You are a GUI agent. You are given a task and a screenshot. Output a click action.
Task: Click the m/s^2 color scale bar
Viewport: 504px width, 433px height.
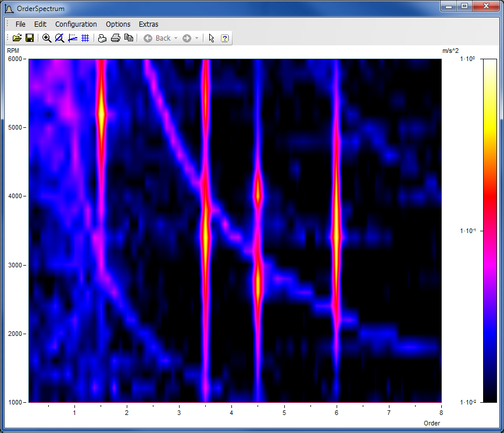pos(489,230)
